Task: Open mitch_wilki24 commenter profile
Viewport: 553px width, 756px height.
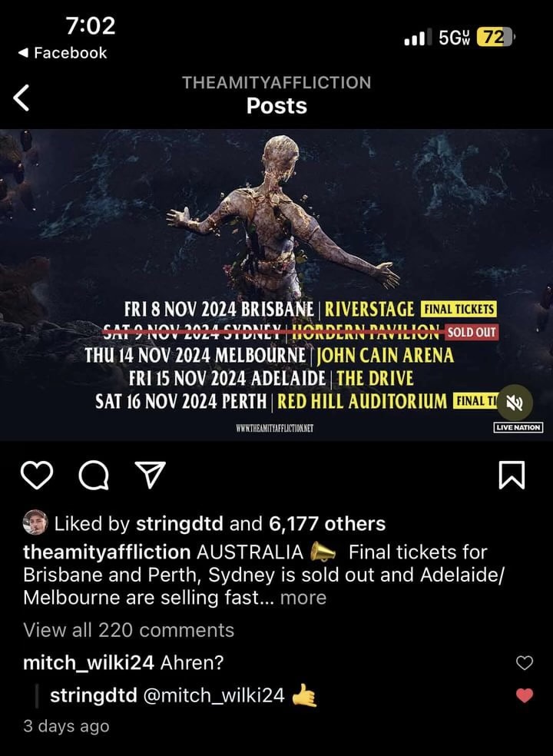Action: [89, 662]
